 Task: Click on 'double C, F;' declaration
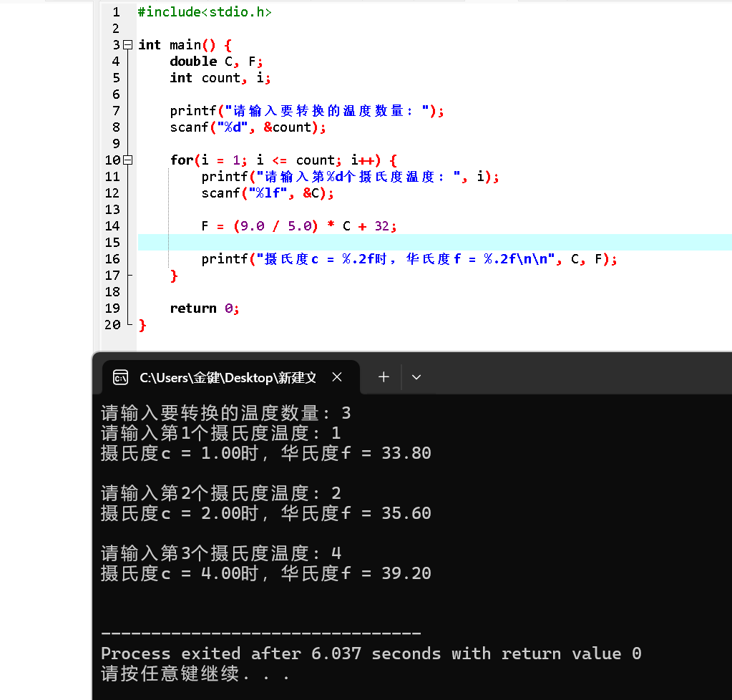pos(216,62)
